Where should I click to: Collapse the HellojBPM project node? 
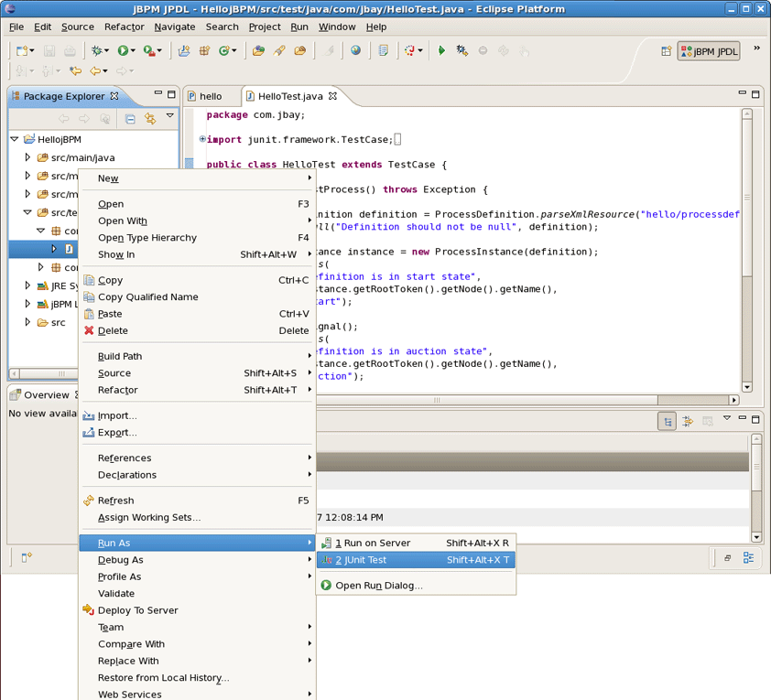[15, 139]
